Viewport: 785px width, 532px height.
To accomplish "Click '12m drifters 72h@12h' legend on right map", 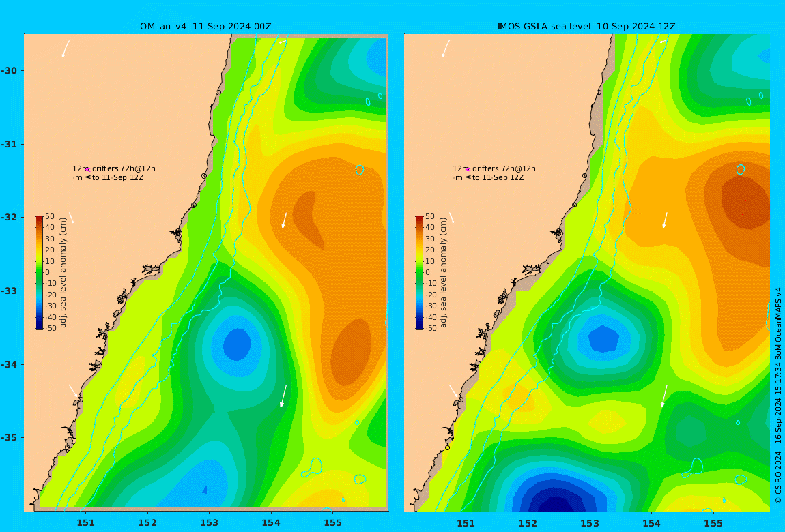I will 494,168.
